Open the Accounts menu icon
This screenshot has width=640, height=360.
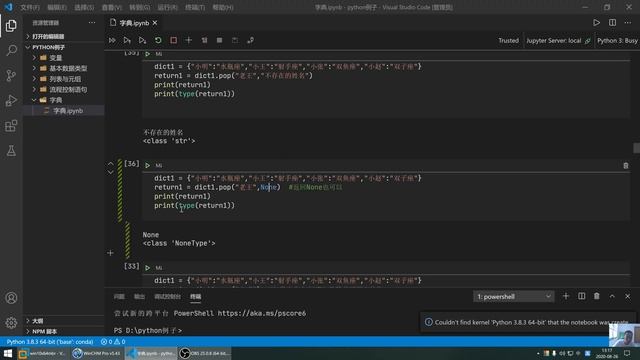(x=11, y=298)
